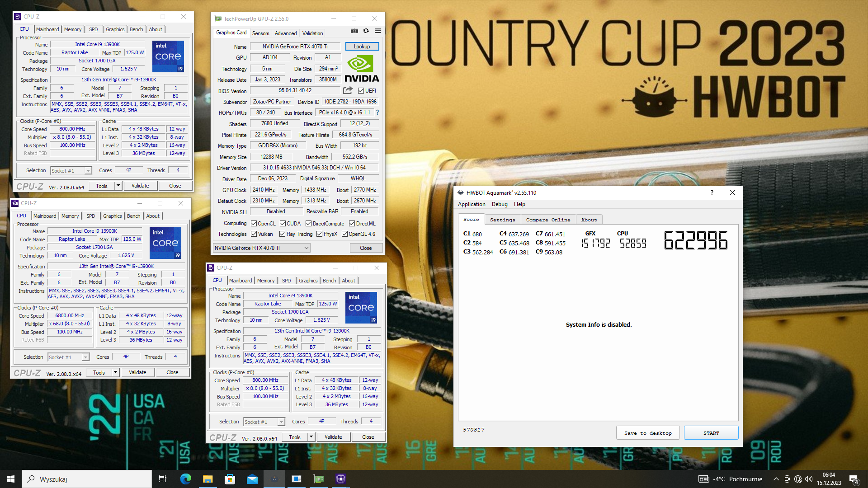Viewport: 868px width, 488px height.
Task: Switch to the Advanced tab in GPU-Z
Action: pos(286,33)
